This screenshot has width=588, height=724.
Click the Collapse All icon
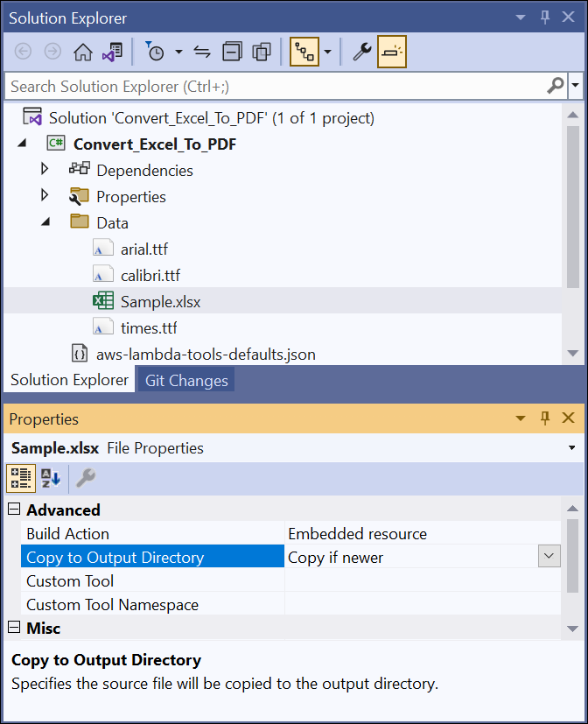pos(232,52)
